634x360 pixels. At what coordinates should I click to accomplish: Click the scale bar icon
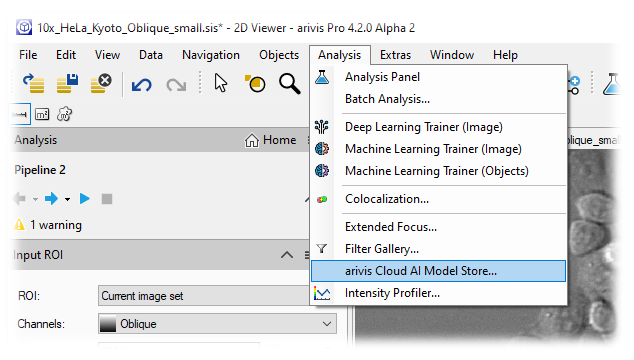tap(19, 115)
